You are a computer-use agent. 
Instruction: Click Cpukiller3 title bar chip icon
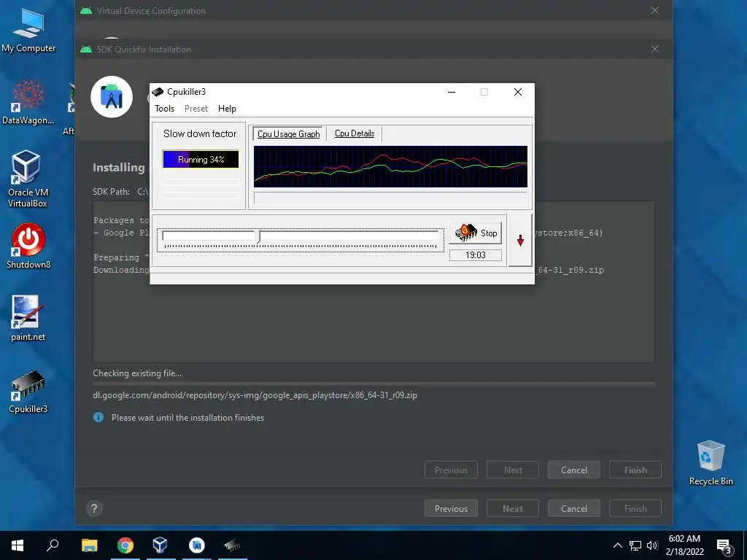[x=158, y=92]
